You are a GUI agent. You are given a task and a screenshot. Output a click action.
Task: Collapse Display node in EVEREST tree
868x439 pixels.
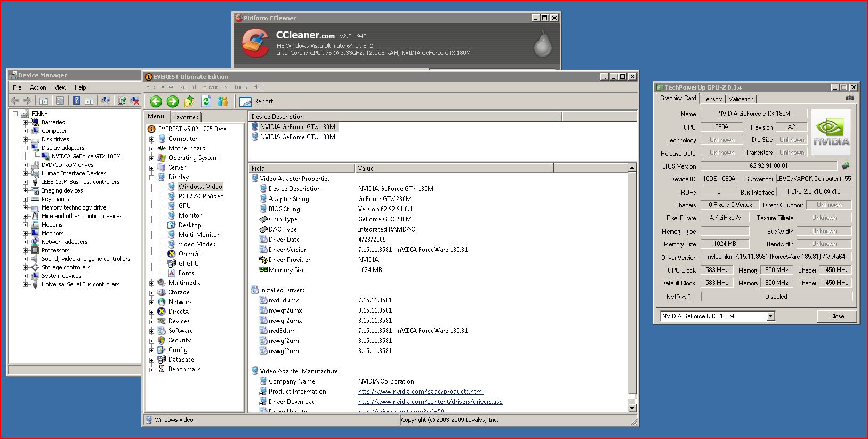click(x=151, y=178)
